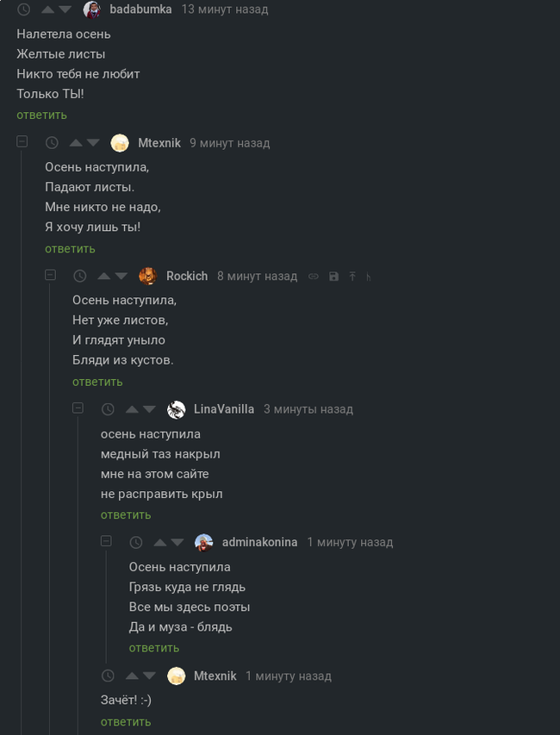Upvote badabumka's comment
The width and height of the screenshot is (560, 735).
[47, 9]
